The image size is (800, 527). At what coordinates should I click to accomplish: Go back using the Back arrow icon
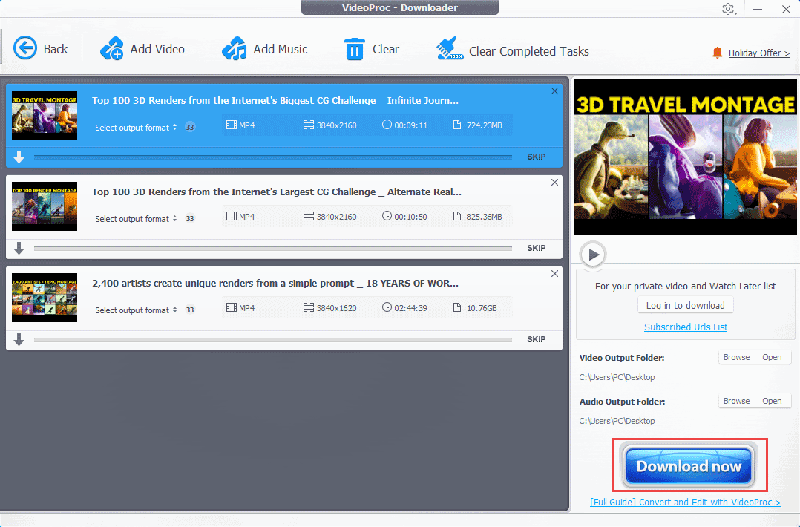[24, 48]
